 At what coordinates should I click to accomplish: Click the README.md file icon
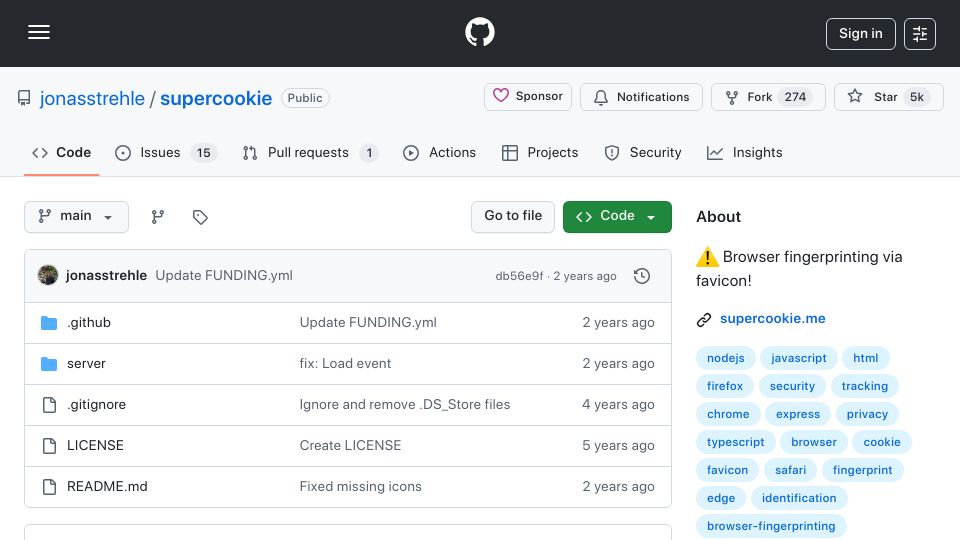(49, 487)
